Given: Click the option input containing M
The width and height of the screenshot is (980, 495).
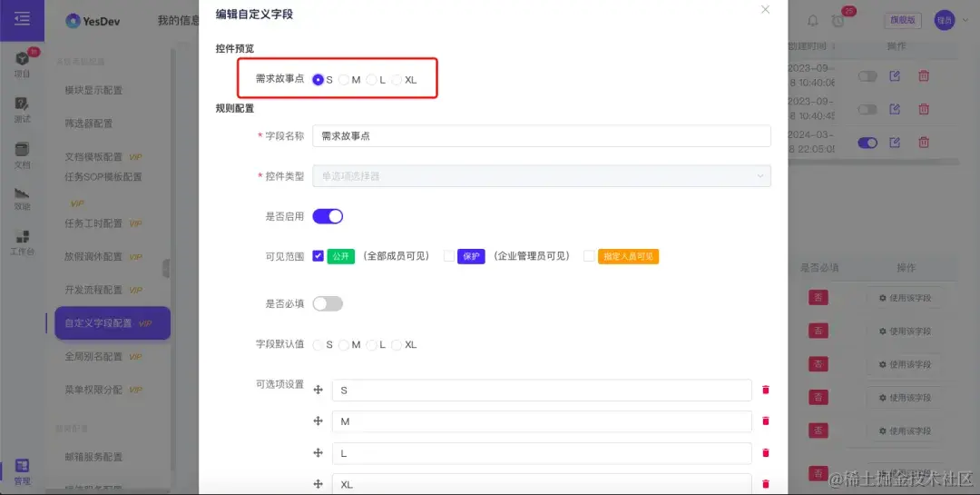Looking at the screenshot, I should click(x=541, y=421).
